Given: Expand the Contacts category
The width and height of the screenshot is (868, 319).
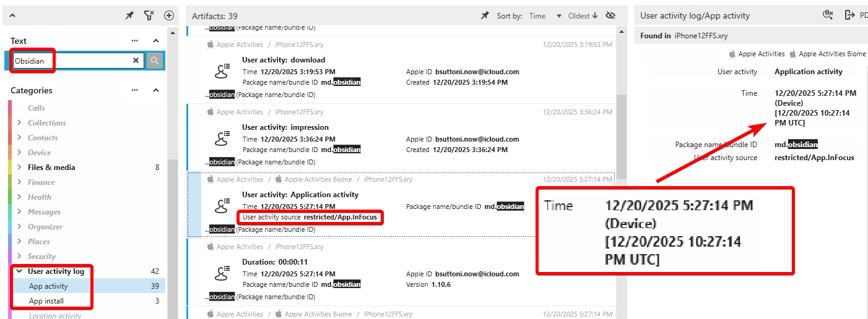Looking at the screenshot, I should [x=20, y=138].
